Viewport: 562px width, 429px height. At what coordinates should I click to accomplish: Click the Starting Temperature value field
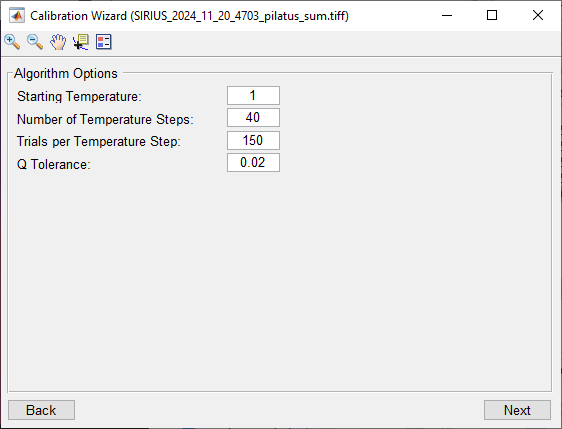pos(253,96)
